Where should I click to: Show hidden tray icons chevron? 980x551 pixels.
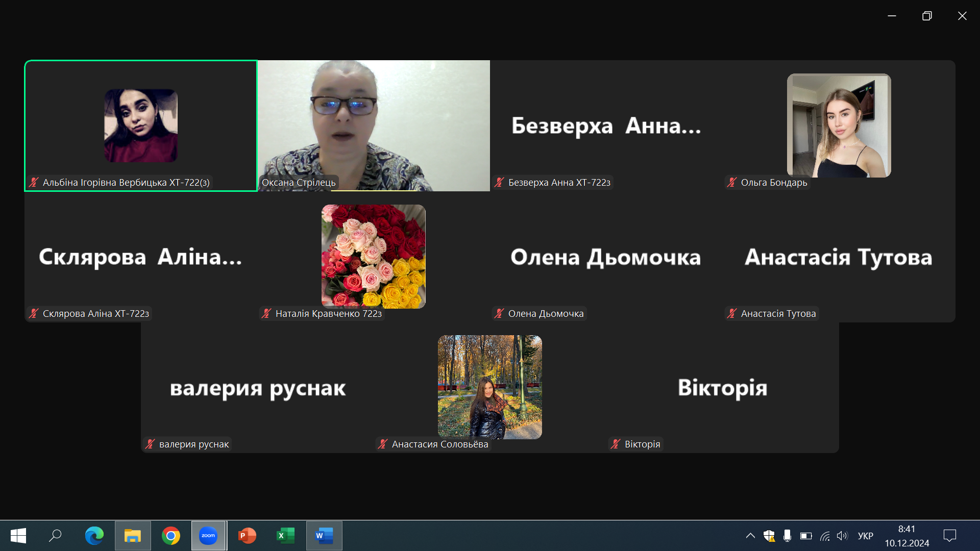coord(750,536)
